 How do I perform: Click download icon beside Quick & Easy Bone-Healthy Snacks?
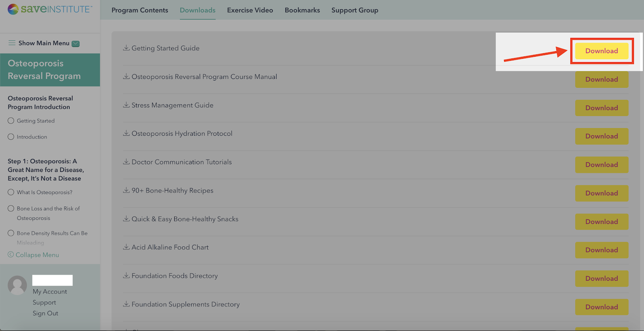(x=126, y=219)
